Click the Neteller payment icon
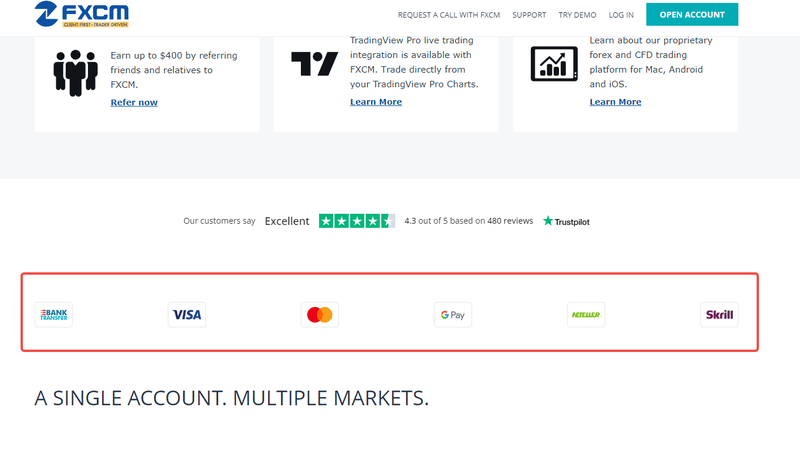The image size is (800, 465). (x=585, y=315)
